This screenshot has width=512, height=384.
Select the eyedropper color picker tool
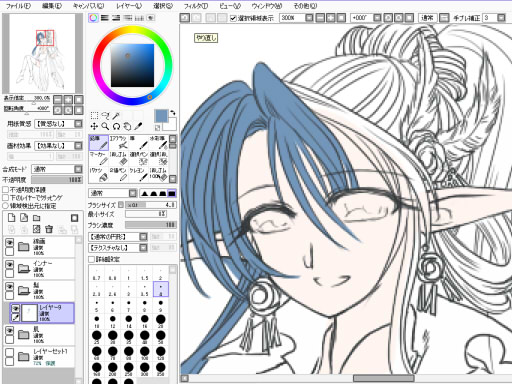138,126
